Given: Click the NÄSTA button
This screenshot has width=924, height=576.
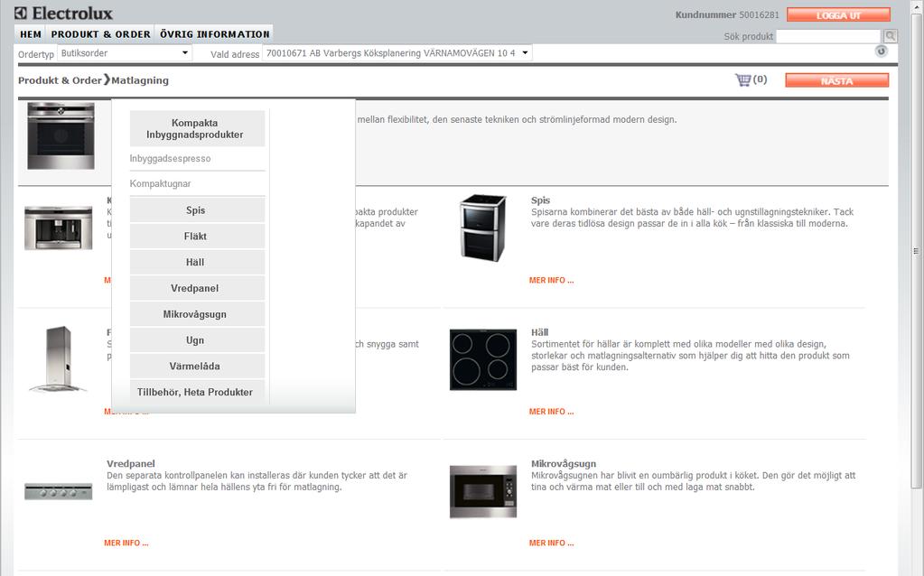Looking at the screenshot, I should pos(836,80).
